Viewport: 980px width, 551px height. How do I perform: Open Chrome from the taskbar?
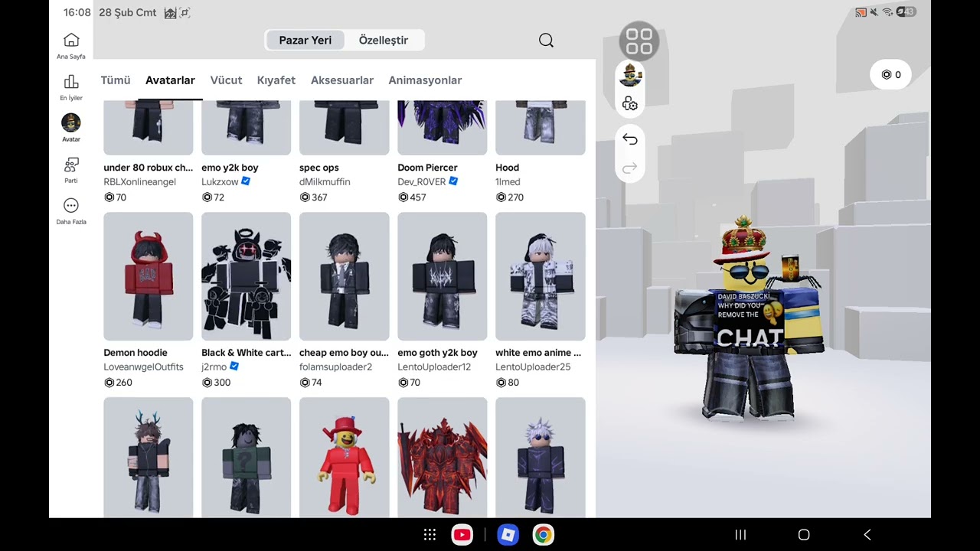(x=543, y=535)
